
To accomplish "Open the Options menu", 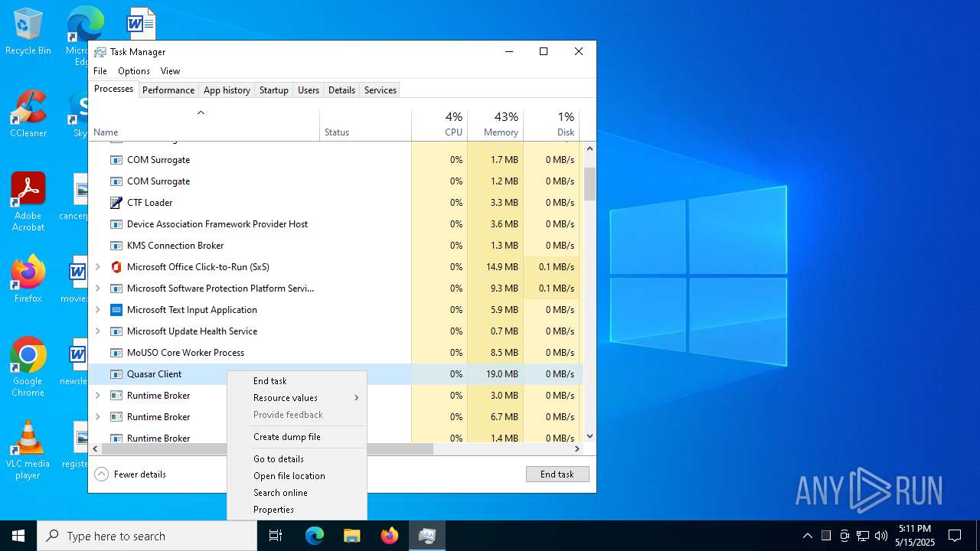I will (x=134, y=71).
